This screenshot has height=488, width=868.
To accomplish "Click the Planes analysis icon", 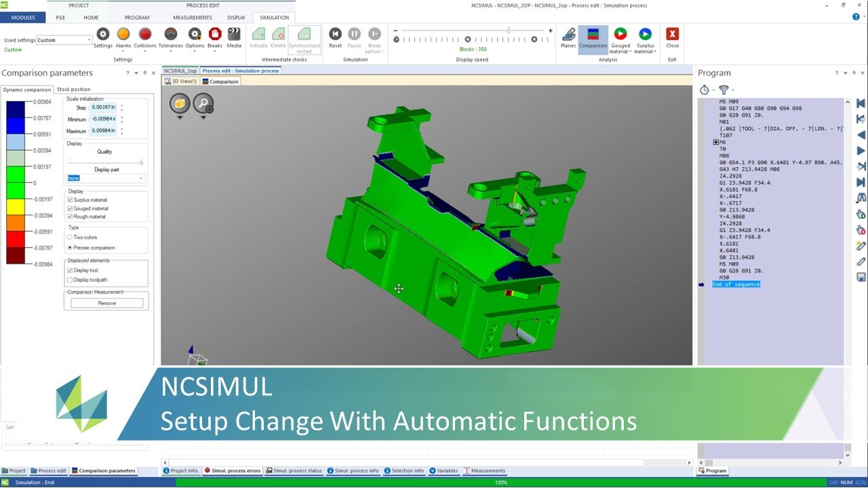I will (568, 34).
